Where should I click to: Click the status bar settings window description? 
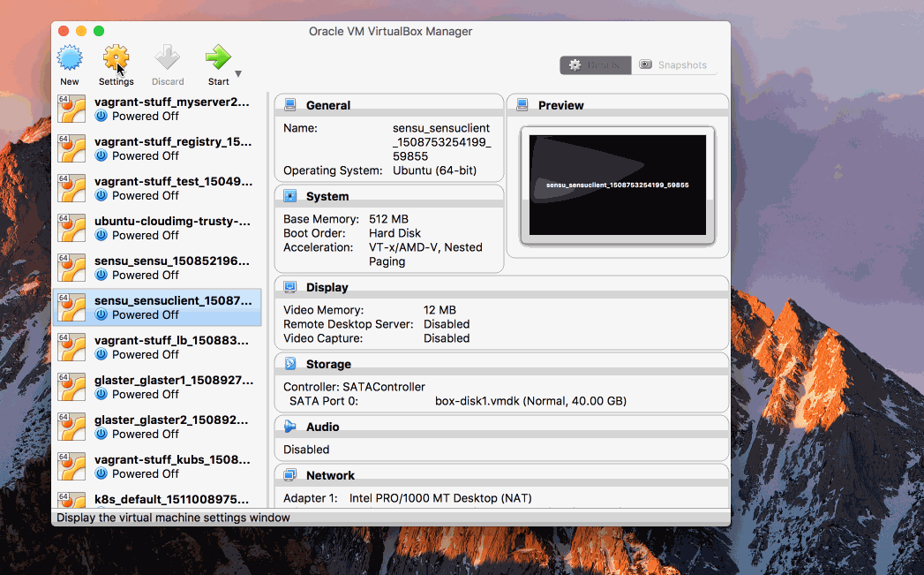pos(173,518)
